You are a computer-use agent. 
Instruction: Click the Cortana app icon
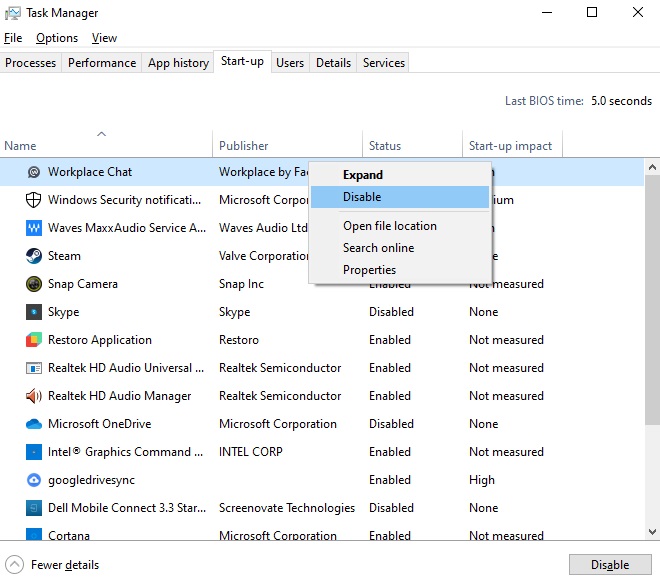point(34,534)
